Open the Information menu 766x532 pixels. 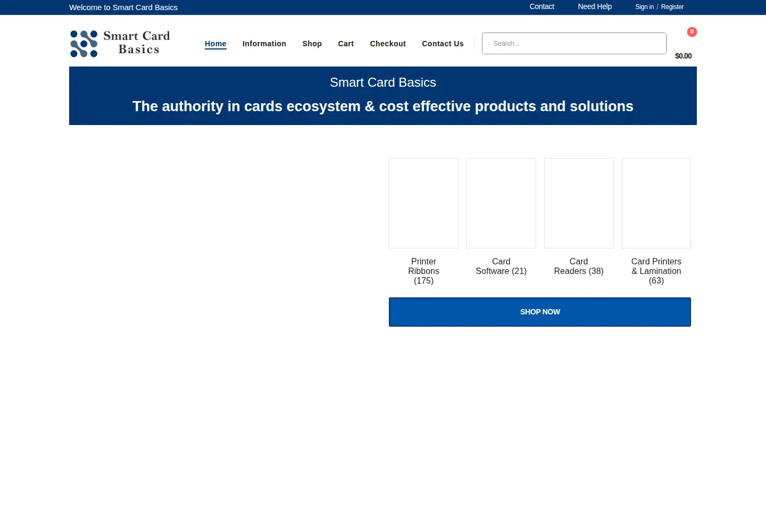(x=264, y=44)
